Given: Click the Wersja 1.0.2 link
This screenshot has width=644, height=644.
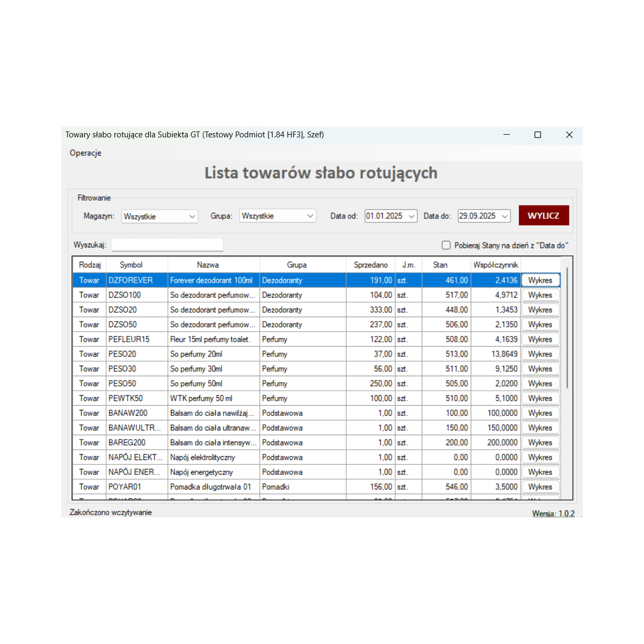Looking at the screenshot, I should (553, 514).
